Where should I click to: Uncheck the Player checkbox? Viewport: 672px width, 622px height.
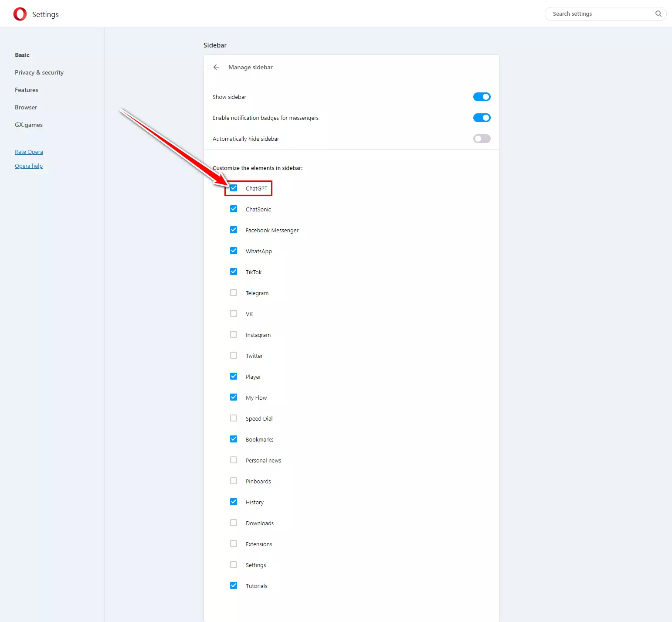[234, 376]
